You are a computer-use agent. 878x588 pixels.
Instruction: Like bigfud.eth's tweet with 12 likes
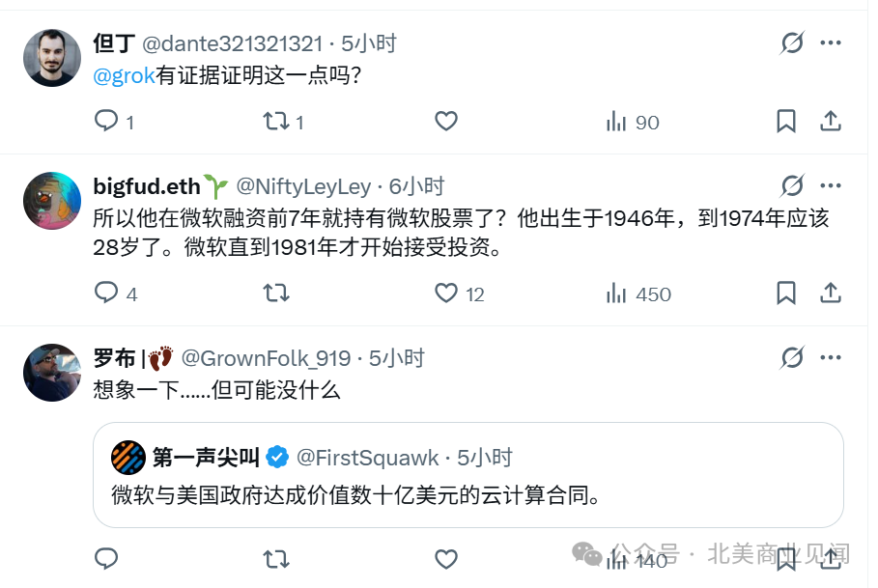(x=445, y=294)
